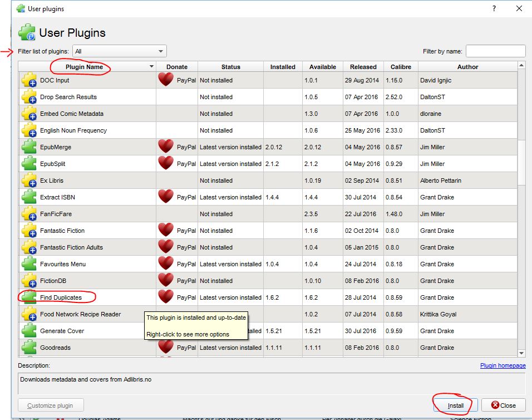
Task: Click 'Latest version installed' for Extract ISBN
Action: click(x=230, y=197)
